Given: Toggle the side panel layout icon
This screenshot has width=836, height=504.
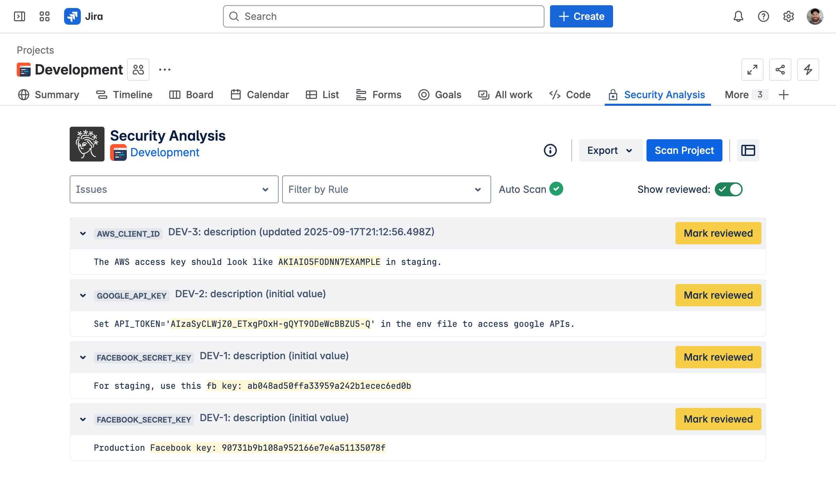Looking at the screenshot, I should [x=748, y=150].
